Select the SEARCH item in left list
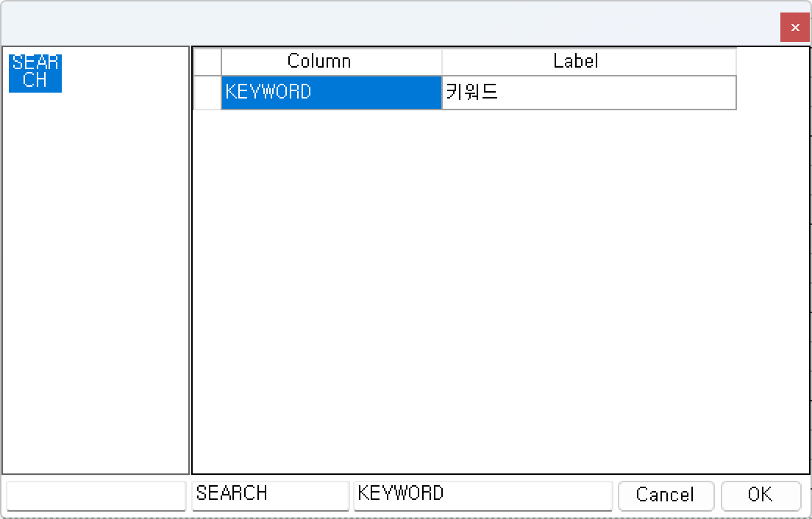812x519 pixels. point(35,73)
